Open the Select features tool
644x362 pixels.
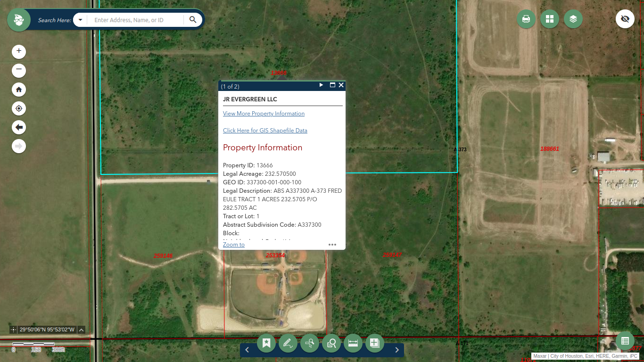click(x=310, y=343)
